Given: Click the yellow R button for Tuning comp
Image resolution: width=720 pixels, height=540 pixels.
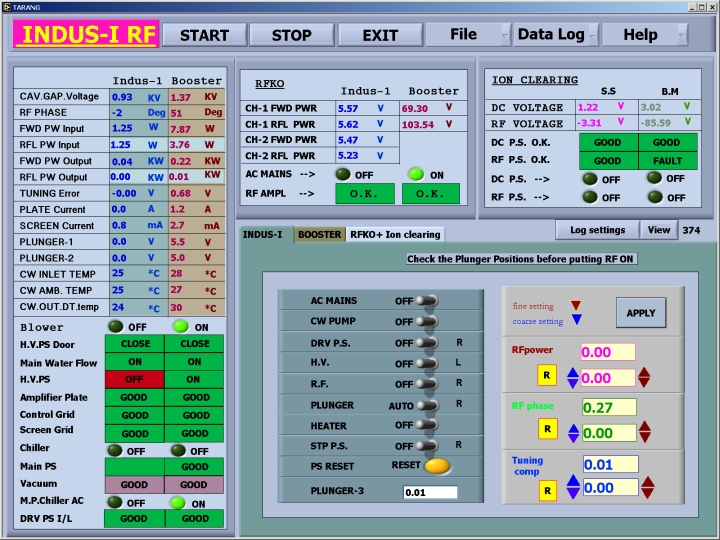Looking at the screenshot, I should pos(547,490).
